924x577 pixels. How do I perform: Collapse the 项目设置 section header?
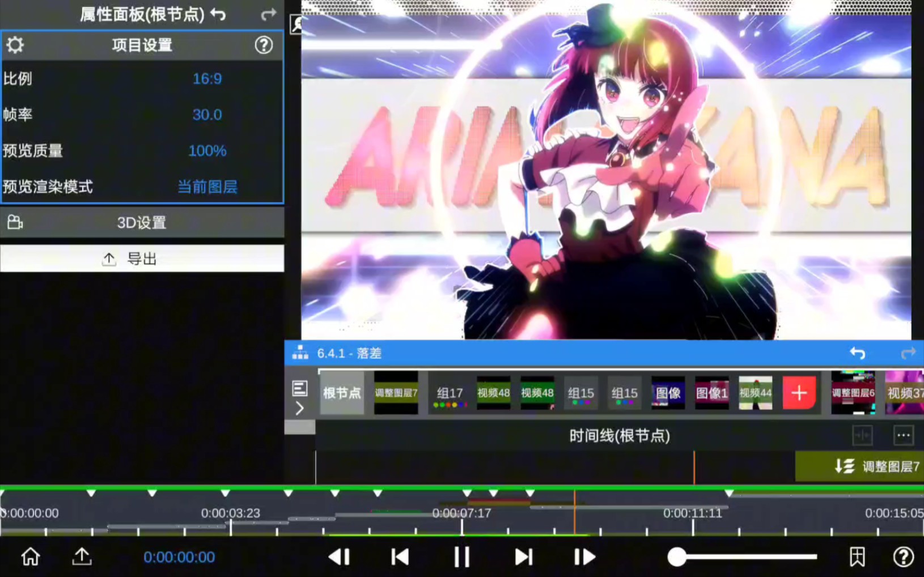tap(142, 45)
